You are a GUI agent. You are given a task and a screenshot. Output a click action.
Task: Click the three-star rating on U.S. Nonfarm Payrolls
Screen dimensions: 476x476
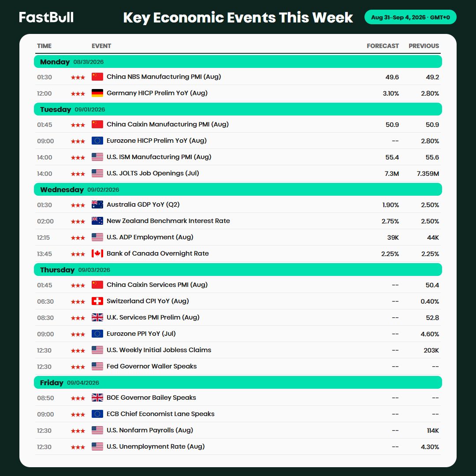coord(78,431)
